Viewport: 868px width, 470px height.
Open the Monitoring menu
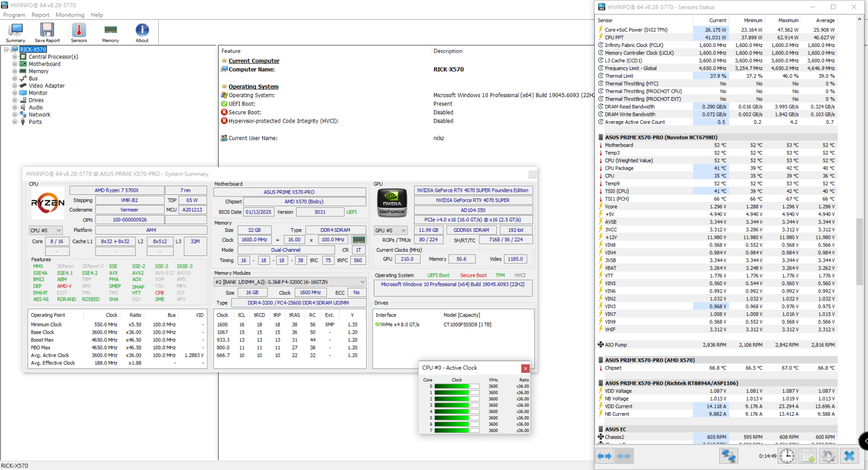70,15
